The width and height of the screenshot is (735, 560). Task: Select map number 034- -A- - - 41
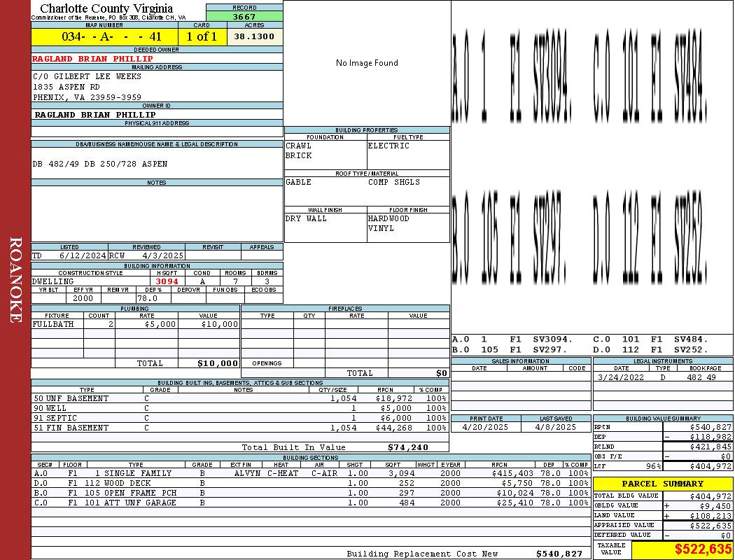point(111,36)
